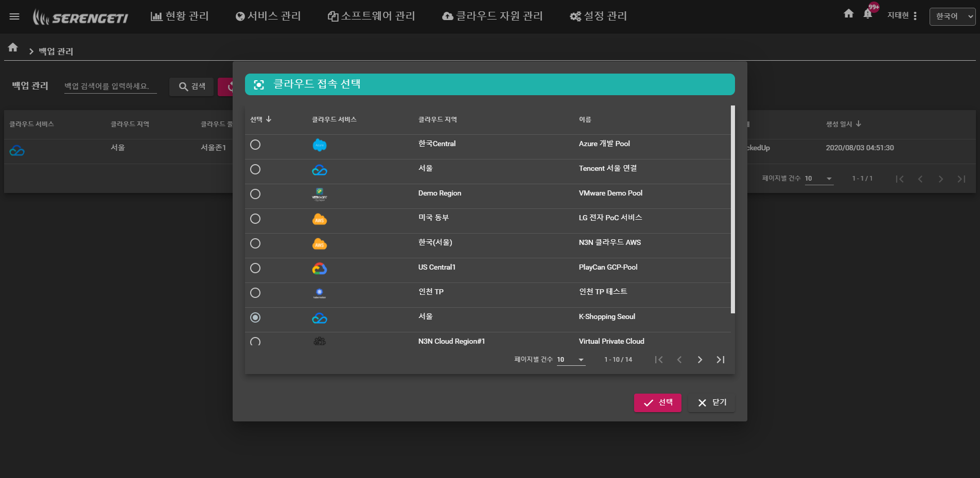Open the 소프트웨어 관리 menu

point(372,16)
